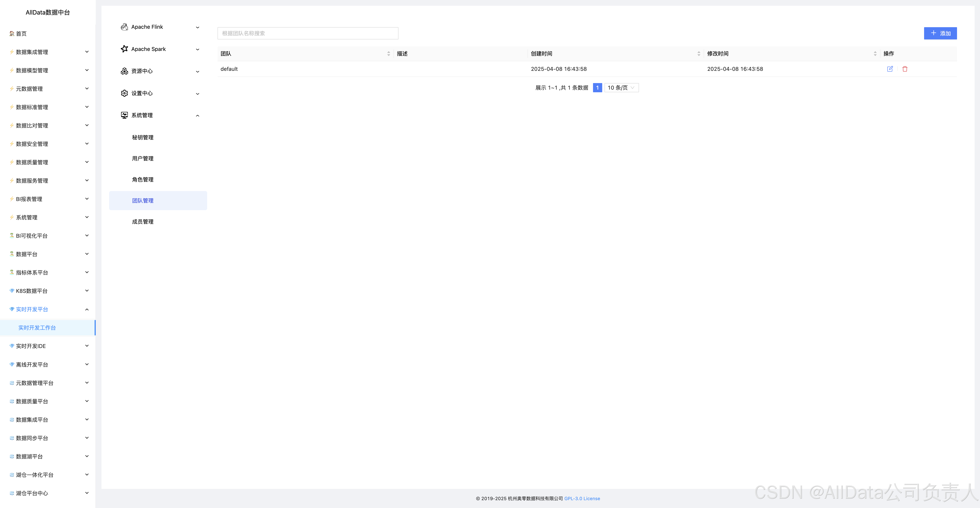Click the diamond icon beside K8S数据平台
This screenshot has width=980, height=508.
tap(12, 291)
